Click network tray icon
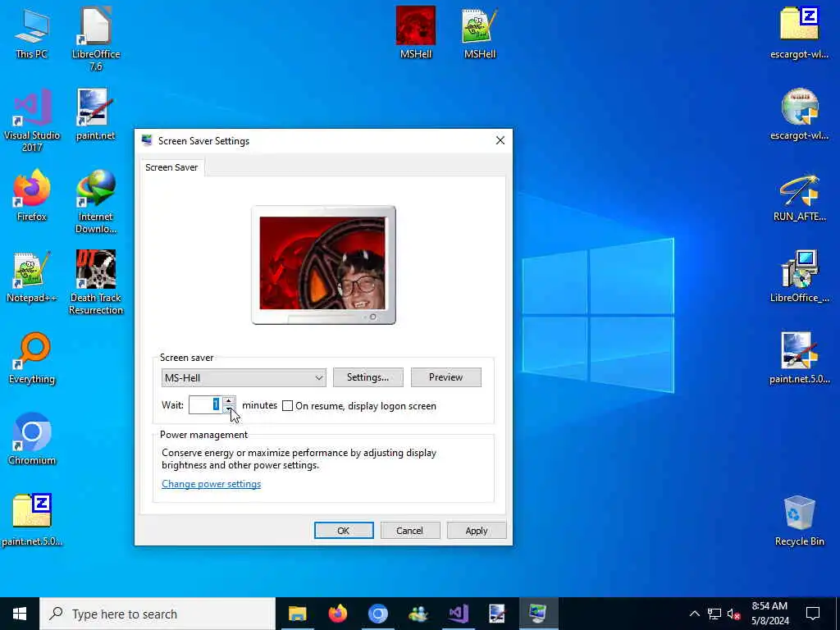Screen dimensions: 840x630 pyautogui.click(x=714, y=614)
